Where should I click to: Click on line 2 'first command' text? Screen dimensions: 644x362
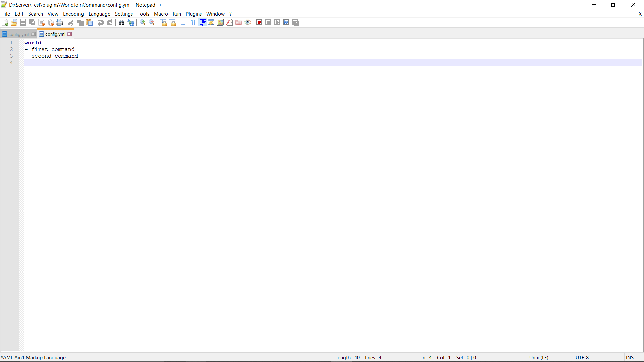tap(53, 49)
